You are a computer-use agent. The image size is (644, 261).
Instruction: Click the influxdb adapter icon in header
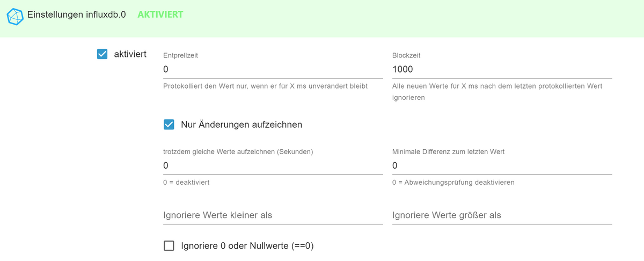[x=16, y=15]
